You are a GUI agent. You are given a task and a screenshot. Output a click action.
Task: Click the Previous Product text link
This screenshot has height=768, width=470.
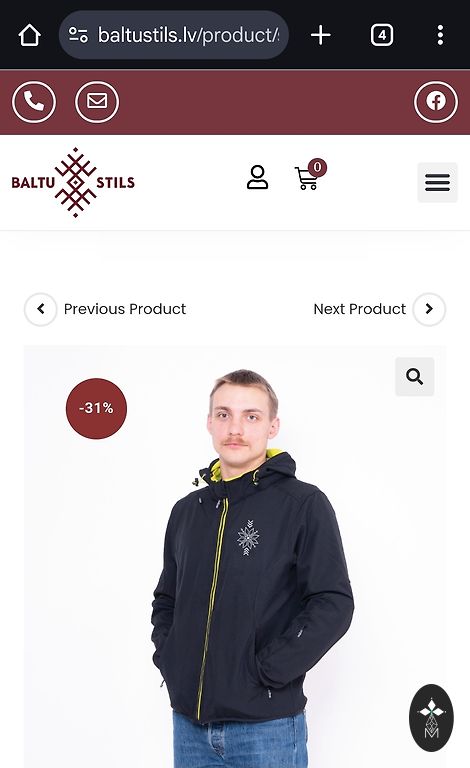click(125, 309)
